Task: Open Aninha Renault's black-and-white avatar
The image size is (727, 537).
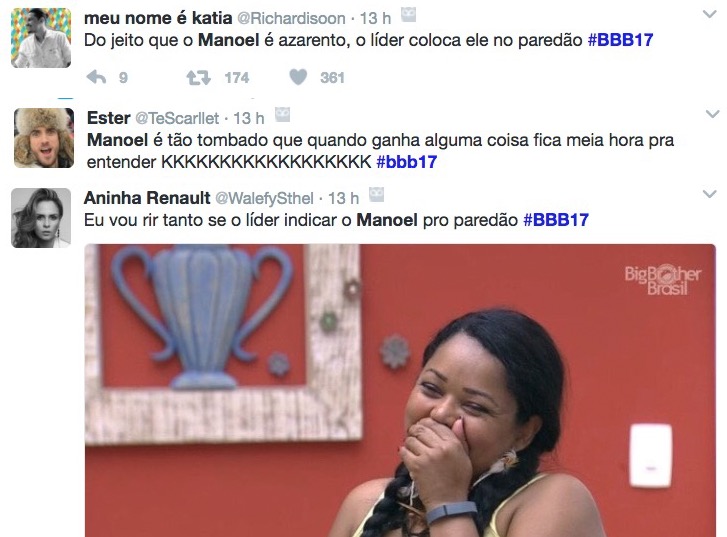Action: tap(41, 218)
